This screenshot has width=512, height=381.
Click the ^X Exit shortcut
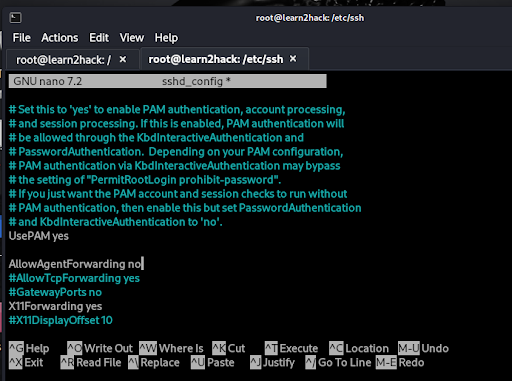point(26,363)
